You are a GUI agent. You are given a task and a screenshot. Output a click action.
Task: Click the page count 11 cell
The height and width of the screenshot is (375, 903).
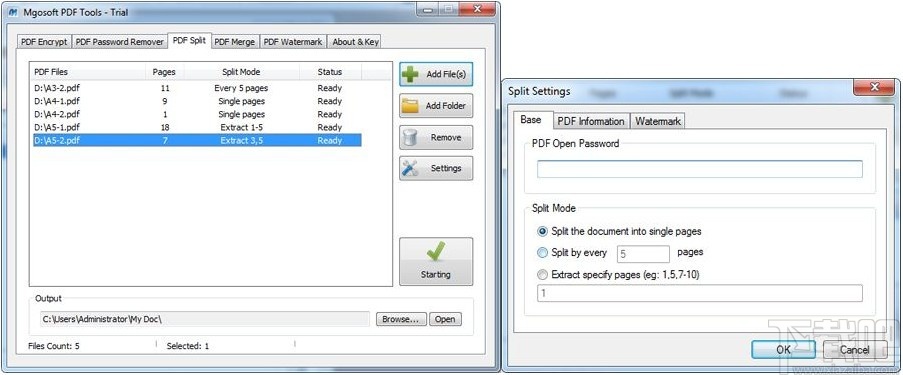pyautogui.click(x=165, y=88)
